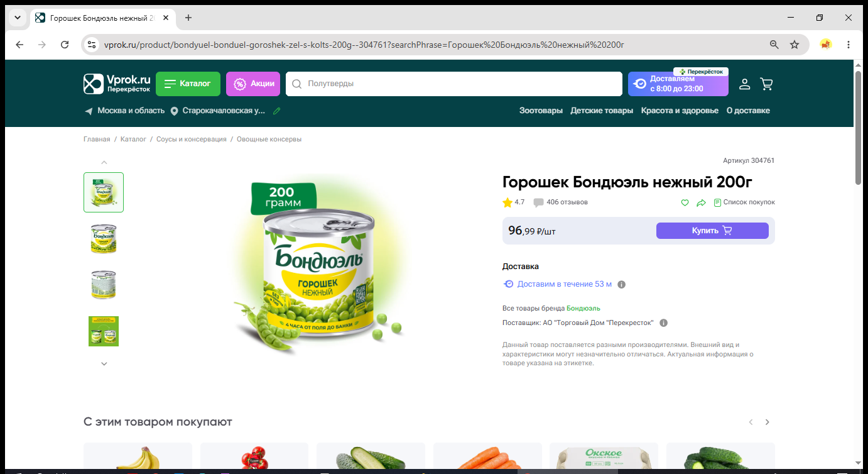The height and width of the screenshot is (474, 868).
Task: Open Красота и здоровье section
Action: (680, 111)
